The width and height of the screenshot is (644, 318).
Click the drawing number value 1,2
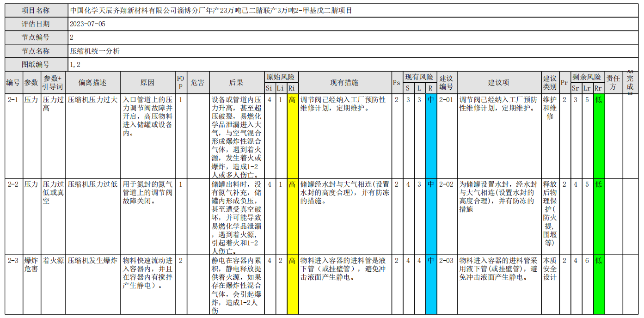[x=75, y=65]
